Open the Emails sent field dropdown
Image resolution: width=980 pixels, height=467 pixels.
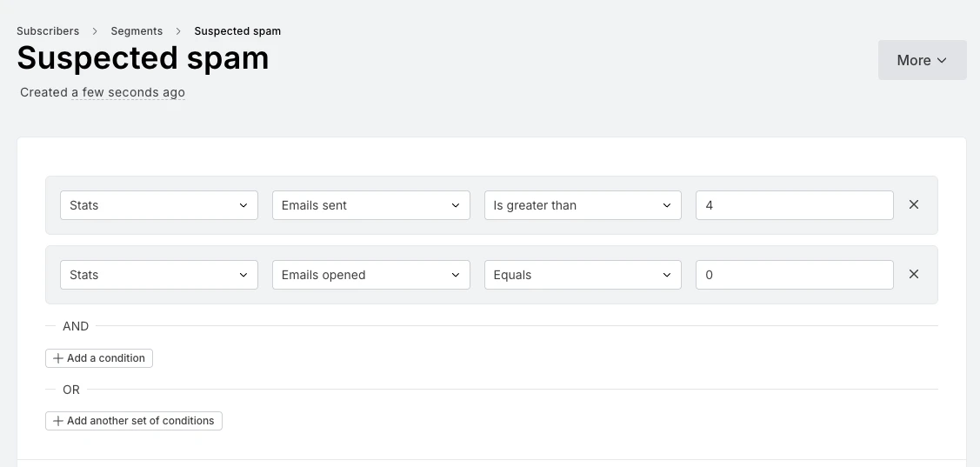point(370,205)
